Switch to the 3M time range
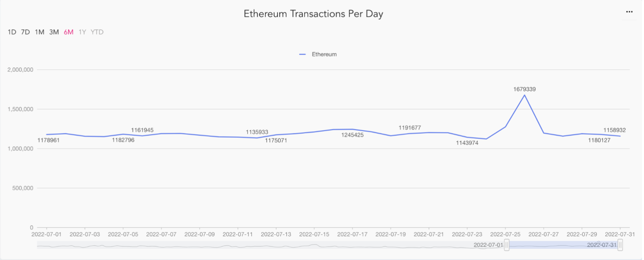The height and width of the screenshot is (260, 644). (x=54, y=32)
